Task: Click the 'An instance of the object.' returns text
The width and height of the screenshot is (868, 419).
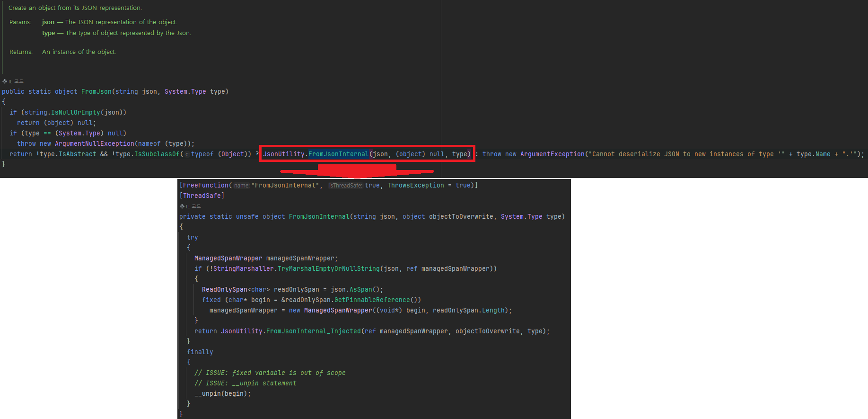Action: tap(79, 52)
